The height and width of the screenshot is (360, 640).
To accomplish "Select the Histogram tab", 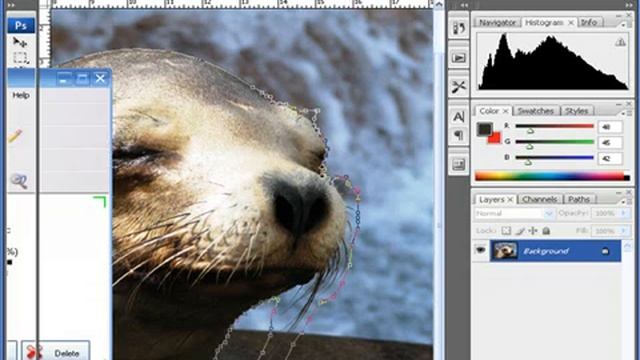I will click(544, 22).
